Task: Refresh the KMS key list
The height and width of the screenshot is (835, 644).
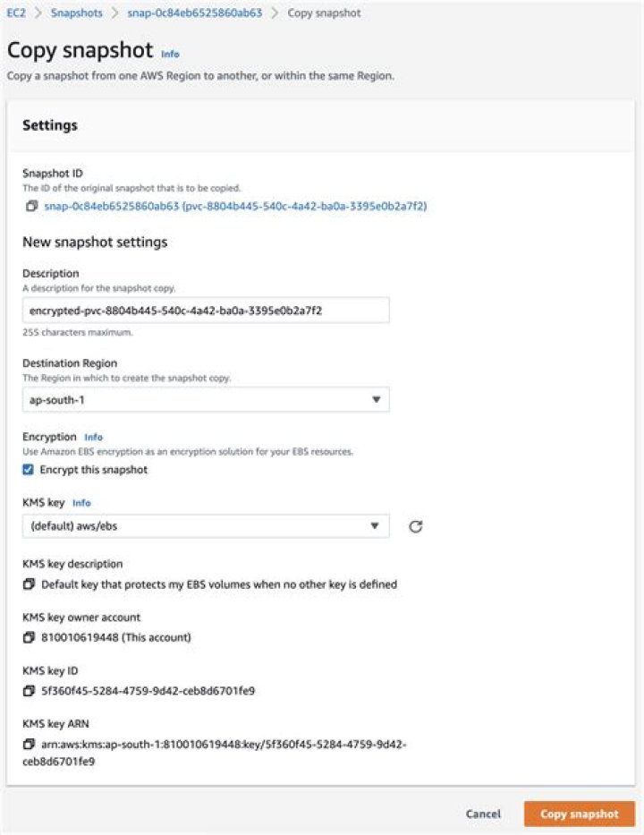Action: point(415,526)
